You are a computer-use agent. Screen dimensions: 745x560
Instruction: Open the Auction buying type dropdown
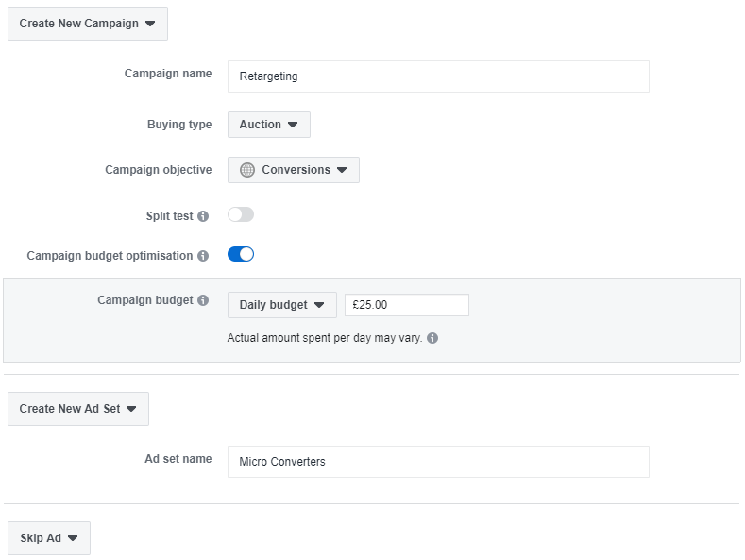(x=269, y=125)
